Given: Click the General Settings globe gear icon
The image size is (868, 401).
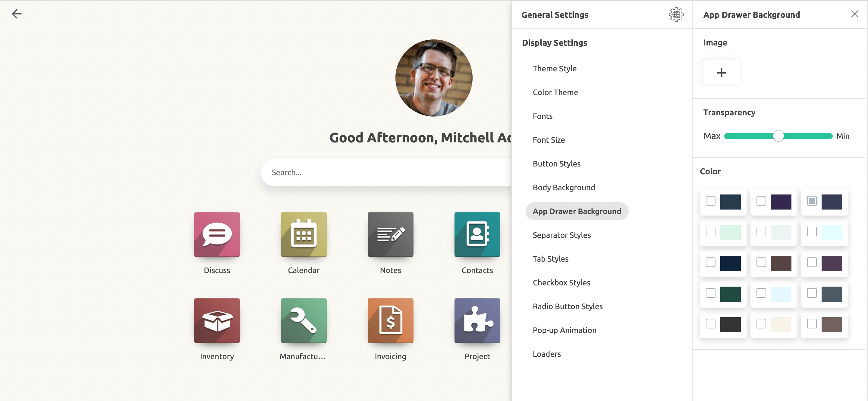Looking at the screenshot, I should [676, 14].
